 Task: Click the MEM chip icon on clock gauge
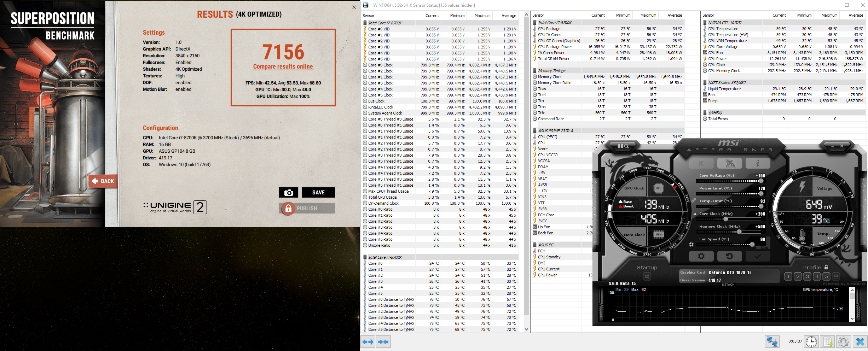coord(658,234)
